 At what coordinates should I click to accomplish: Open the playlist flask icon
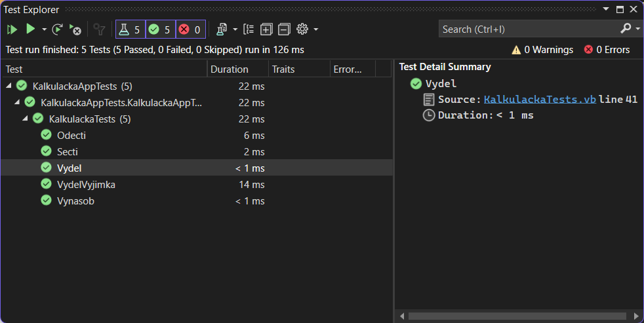point(222,29)
